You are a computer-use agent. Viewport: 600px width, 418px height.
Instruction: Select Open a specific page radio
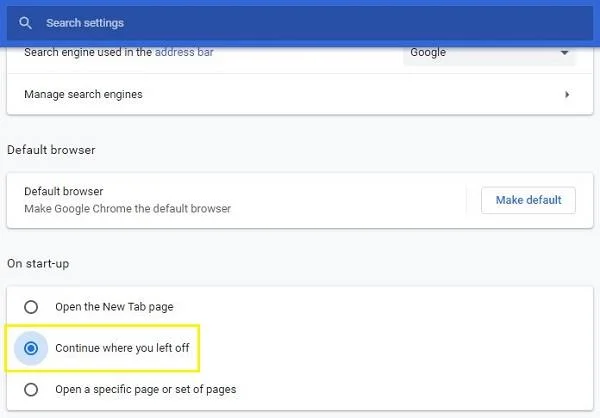point(31,390)
